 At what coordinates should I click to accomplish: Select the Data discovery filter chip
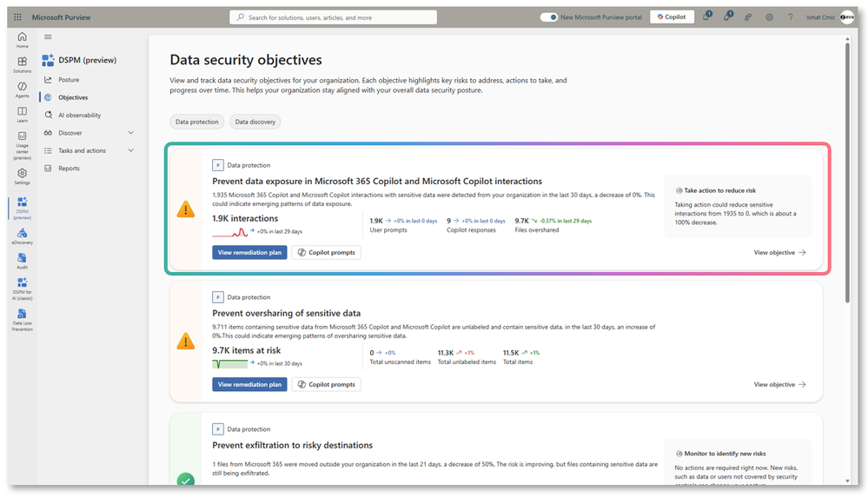(255, 122)
